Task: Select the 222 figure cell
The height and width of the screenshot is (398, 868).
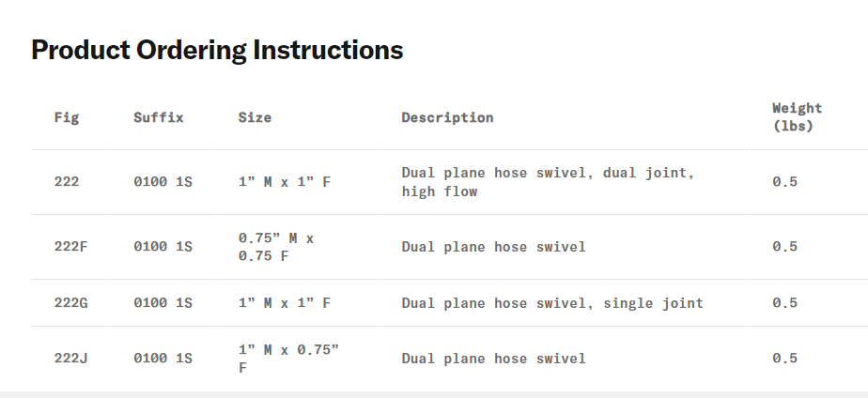Action: [67, 181]
